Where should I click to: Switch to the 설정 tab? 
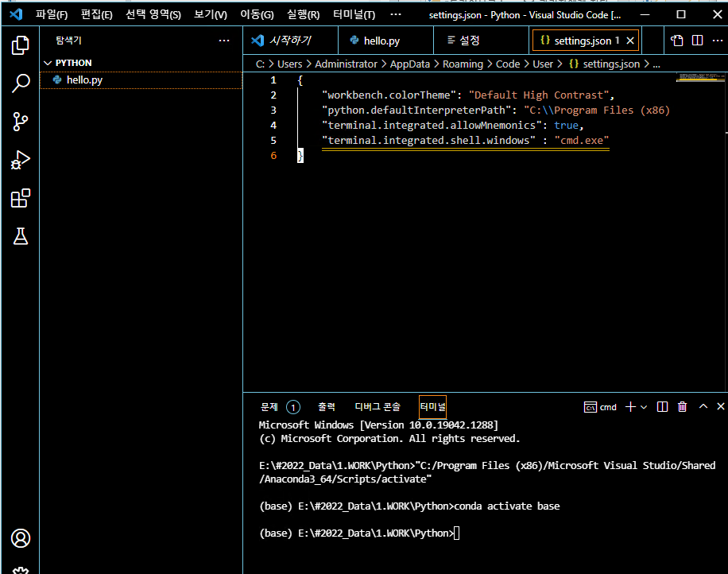point(481,41)
